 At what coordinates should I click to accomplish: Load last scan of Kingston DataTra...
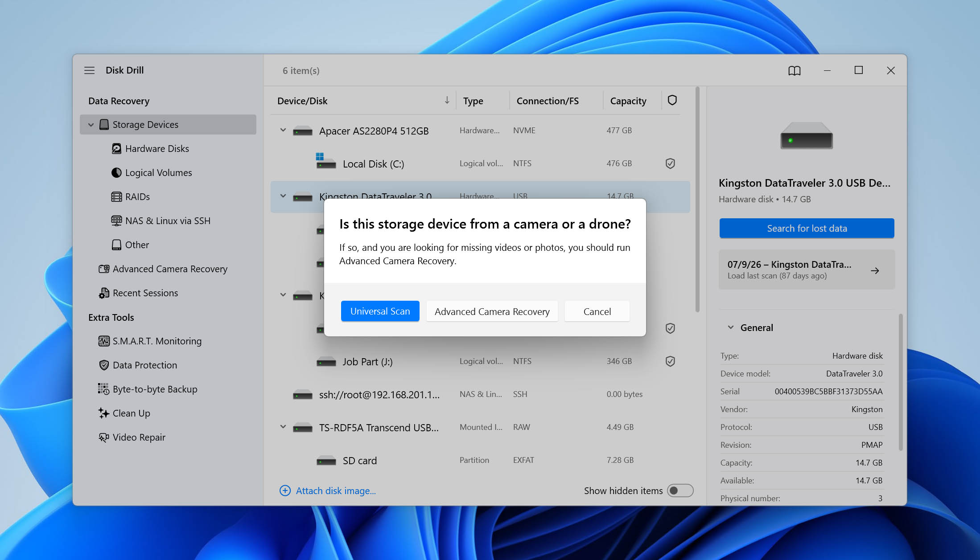[807, 270]
